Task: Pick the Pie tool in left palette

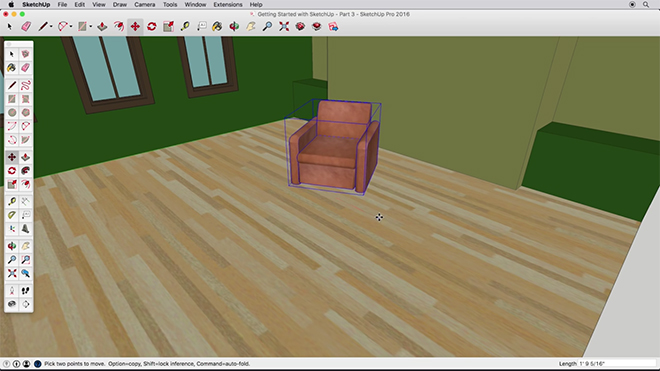Action: click(26, 140)
